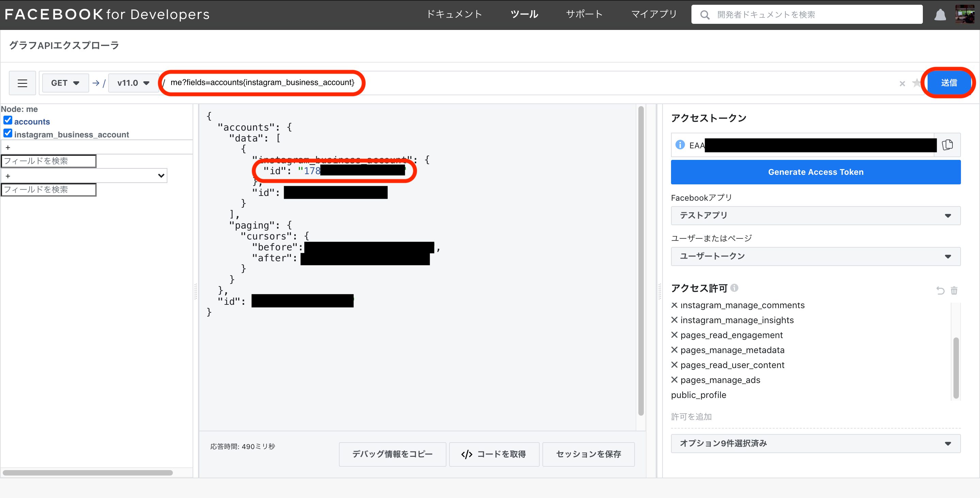
Task: Click the グラフAPIエクスプローラ heading
Action: pos(64,45)
